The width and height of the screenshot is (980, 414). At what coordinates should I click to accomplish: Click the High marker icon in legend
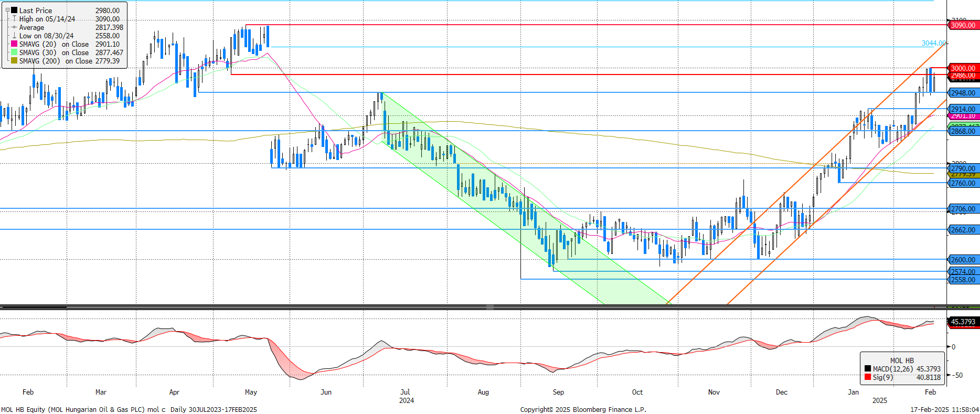(x=15, y=19)
